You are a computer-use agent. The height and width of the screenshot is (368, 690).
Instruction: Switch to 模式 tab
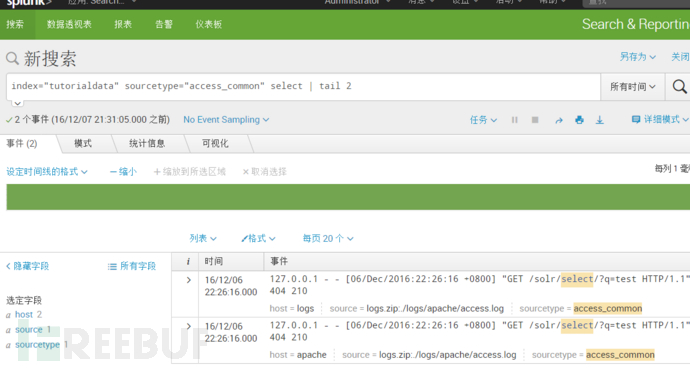(x=83, y=144)
